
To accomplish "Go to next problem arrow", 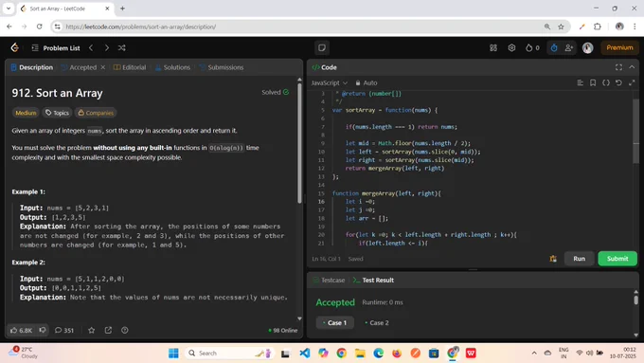I will tap(107, 48).
